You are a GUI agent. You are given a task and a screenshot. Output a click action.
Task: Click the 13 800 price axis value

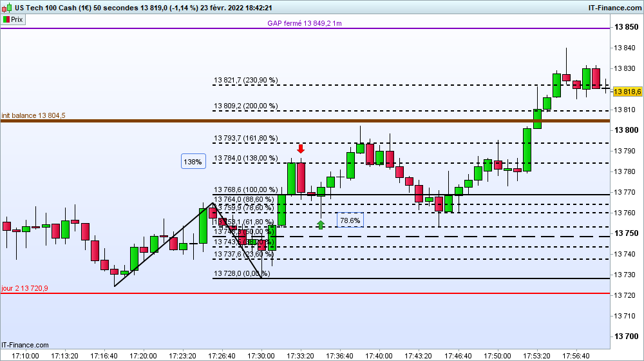(x=627, y=130)
